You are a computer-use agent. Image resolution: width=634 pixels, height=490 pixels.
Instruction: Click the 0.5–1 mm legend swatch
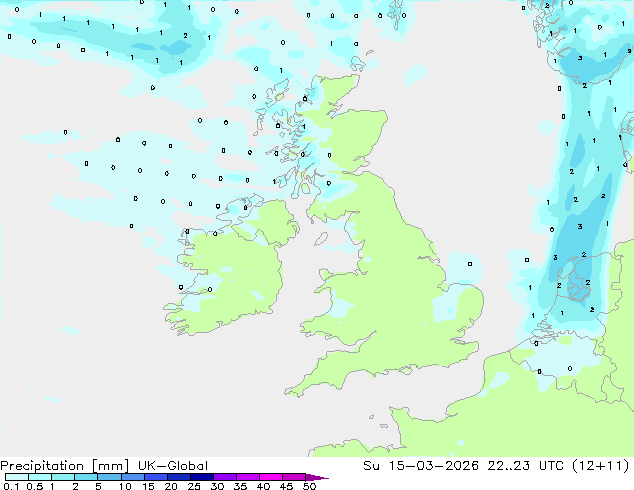click(40, 477)
